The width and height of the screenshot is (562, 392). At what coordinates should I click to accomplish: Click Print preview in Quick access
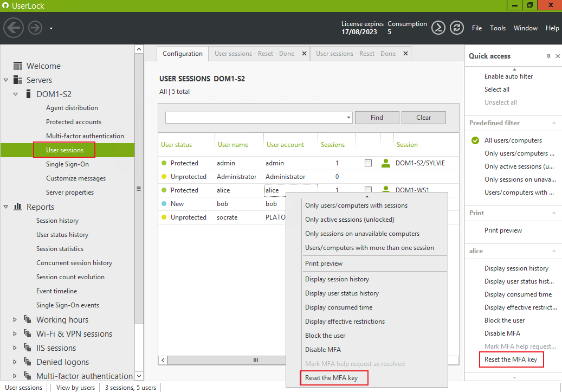[x=503, y=230]
